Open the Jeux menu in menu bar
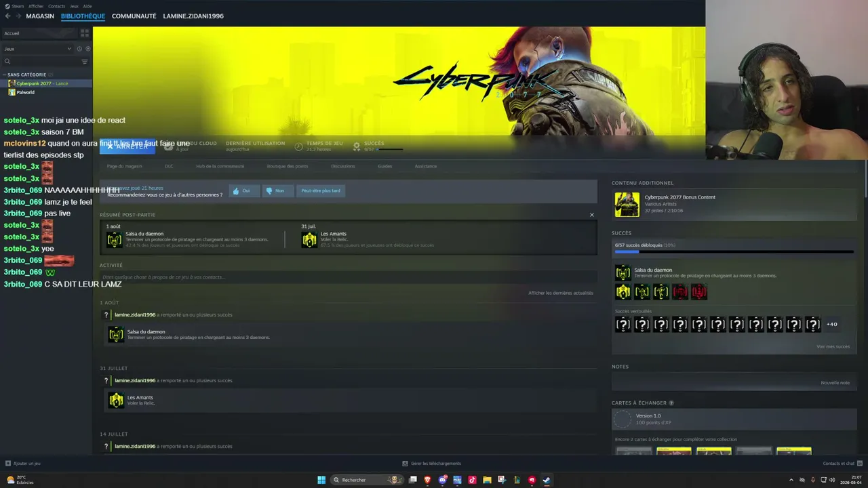The width and height of the screenshot is (868, 488). pos(74,6)
